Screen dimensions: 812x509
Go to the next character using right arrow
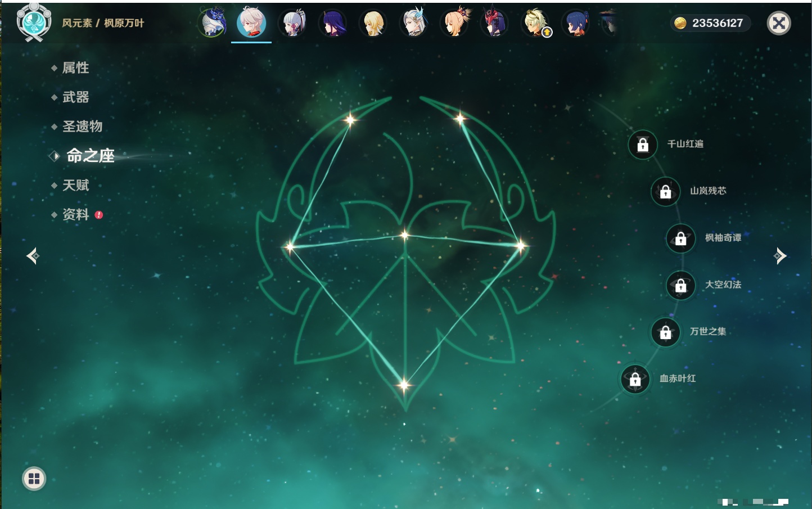(x=780, y=256)
